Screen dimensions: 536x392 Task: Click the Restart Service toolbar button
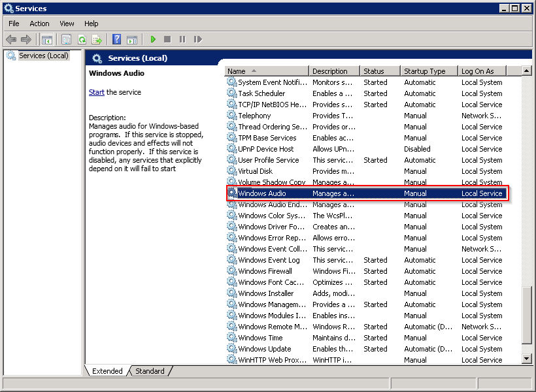point(198,40)
